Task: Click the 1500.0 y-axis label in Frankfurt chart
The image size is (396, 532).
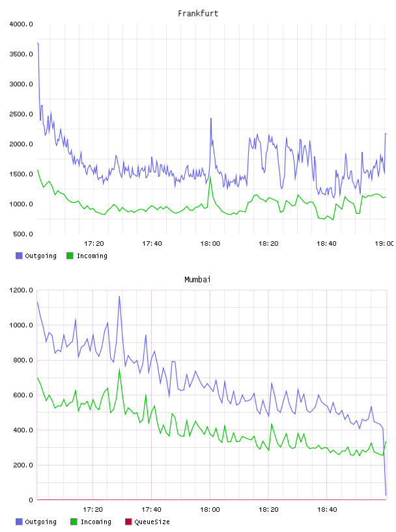Action: [21, 174]
